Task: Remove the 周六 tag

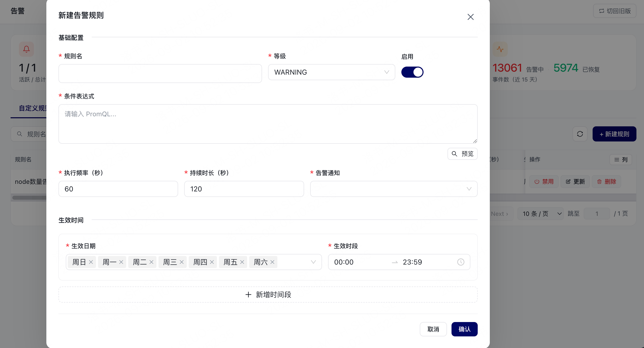Action: point(272,262)
